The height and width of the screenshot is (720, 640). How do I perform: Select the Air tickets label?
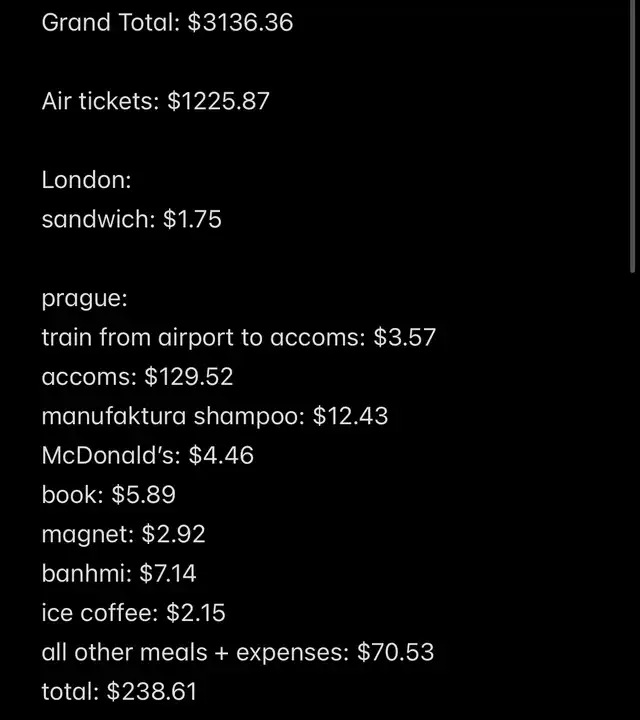coord(98,101)
